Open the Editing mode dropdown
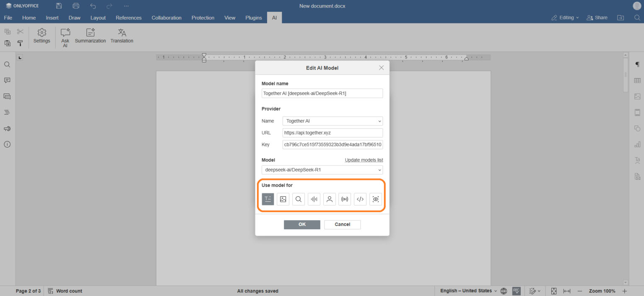644x296 pixels. pyautogui.click(x=565, y=18)
